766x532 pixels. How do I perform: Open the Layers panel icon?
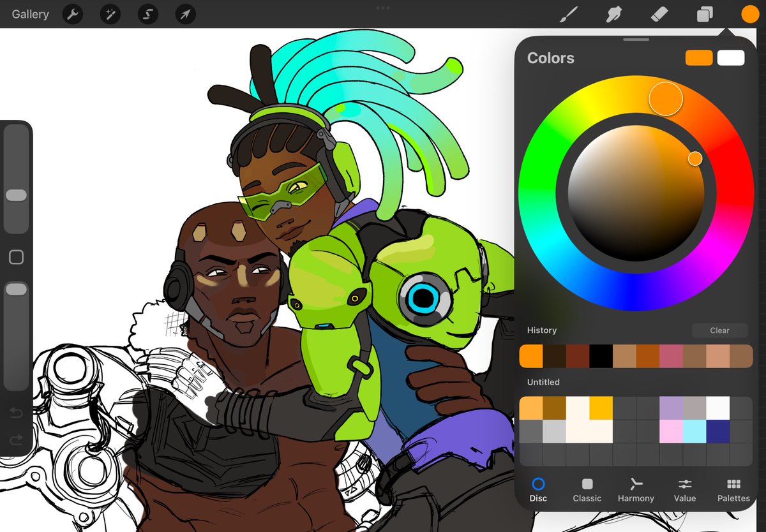click(x=705, y=14)
